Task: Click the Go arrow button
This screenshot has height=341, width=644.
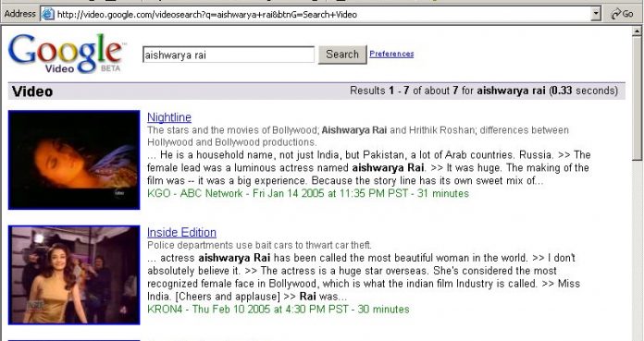Action: [622, 14]
